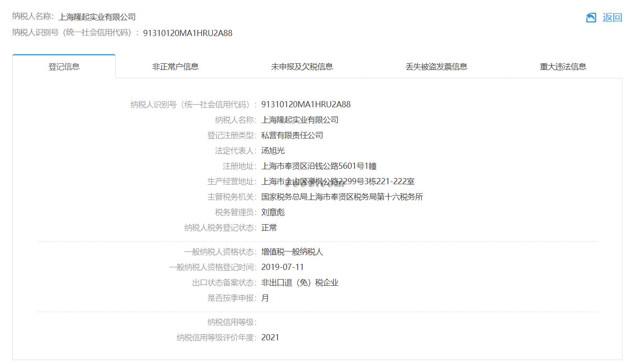Click the 生产经营地址 value text
629x364 pixels.
point(338,182)
